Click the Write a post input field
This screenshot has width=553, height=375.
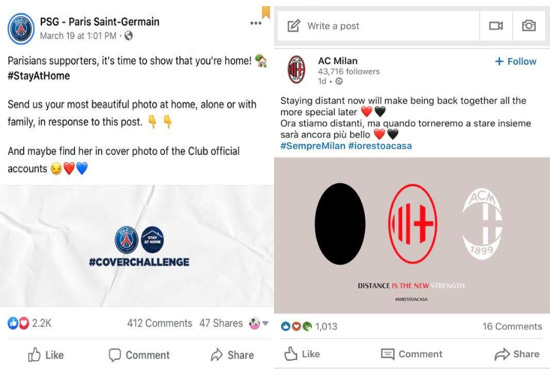[378, 26]
